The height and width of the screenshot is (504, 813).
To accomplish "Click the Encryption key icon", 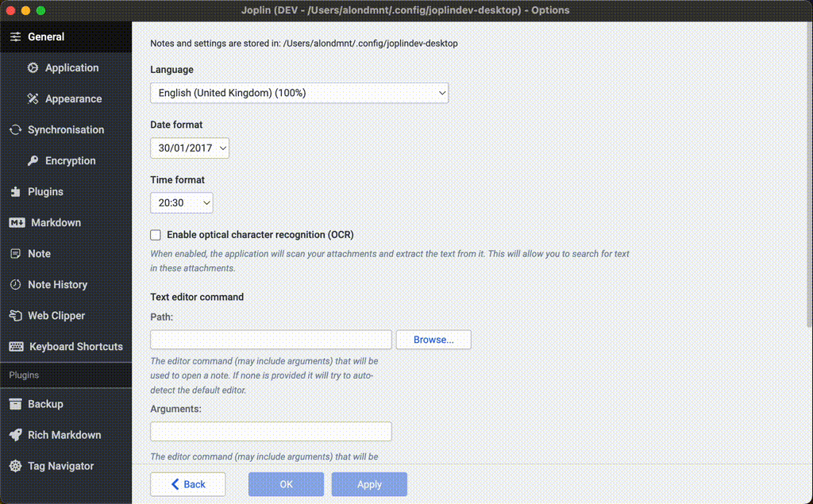I will click(x=33, y=161).
